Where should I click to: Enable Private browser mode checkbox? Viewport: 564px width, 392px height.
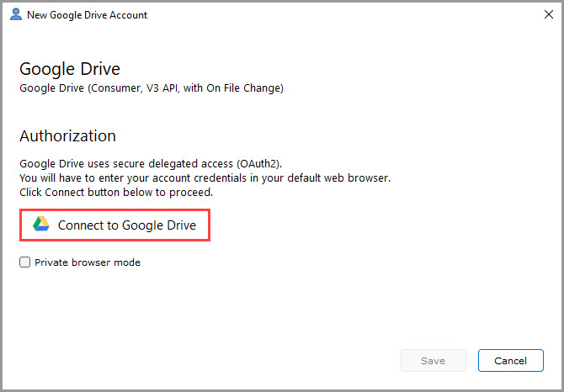click(24, 262)
